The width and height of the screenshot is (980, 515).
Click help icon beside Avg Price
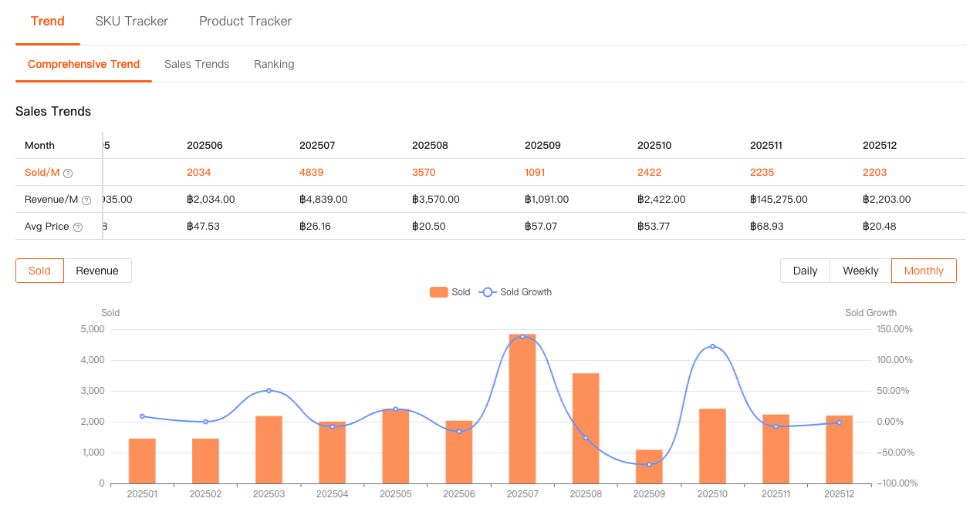pyautogui.click(x=77, y=227)
